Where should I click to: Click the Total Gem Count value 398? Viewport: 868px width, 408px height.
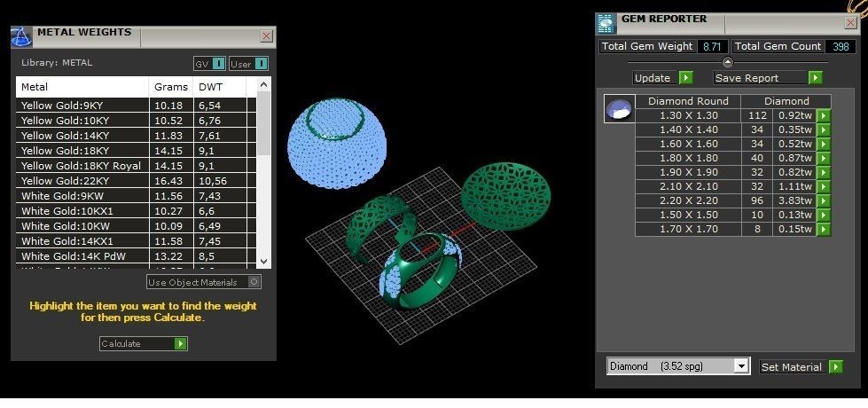click(x=841, y=46)
